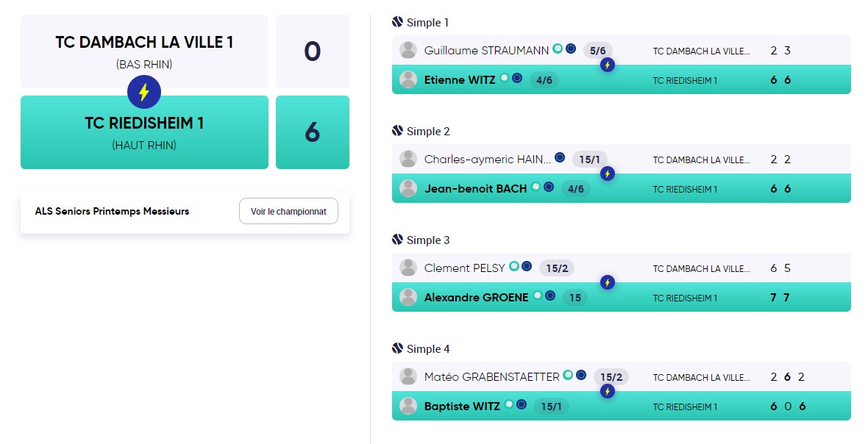The image size is (868, 444).
Task: Click Guillaume STRAUMANN's avatar icon
Action: point(408,50)
